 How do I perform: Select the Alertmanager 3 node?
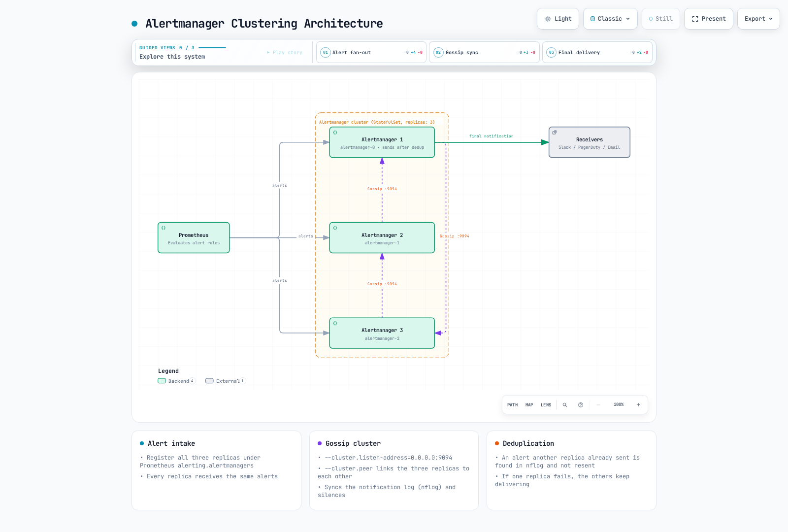pos(382,333)
